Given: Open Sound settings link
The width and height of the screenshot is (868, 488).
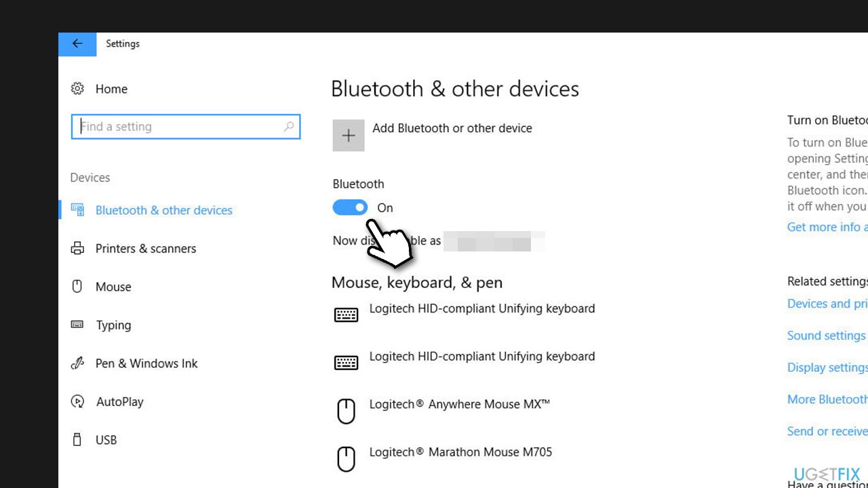Looking at the screenshot, I should coord(825,335).
